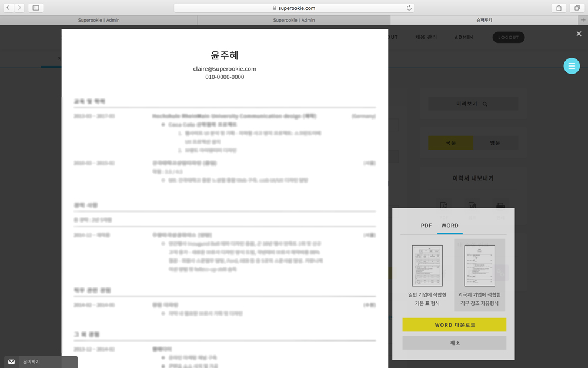Click the 취소 cancel button

pos(454,343)
